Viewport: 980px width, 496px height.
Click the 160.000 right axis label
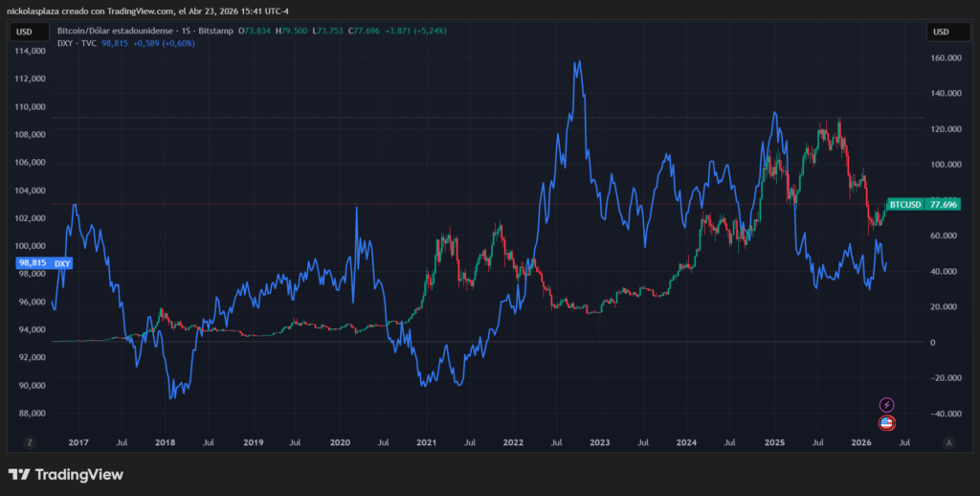[947, 58]
